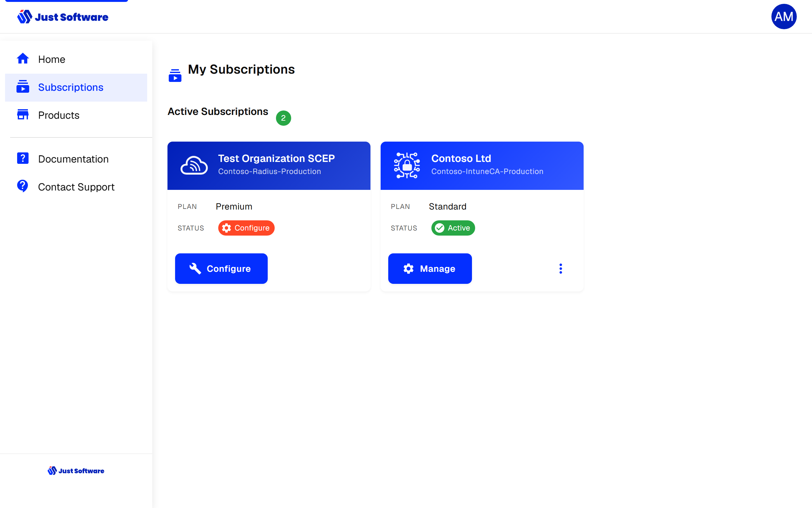Click the Premium plan value
Viewport: 812px width, 508px height.
(234, 206)
